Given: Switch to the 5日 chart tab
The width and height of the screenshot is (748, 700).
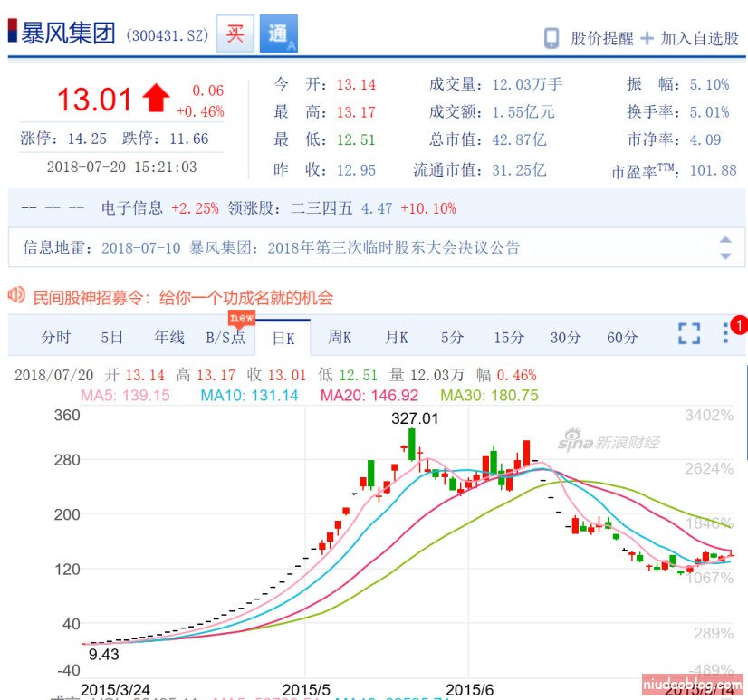Looking at the screenshot, I should pyautogui.click(x=111, y=338).
